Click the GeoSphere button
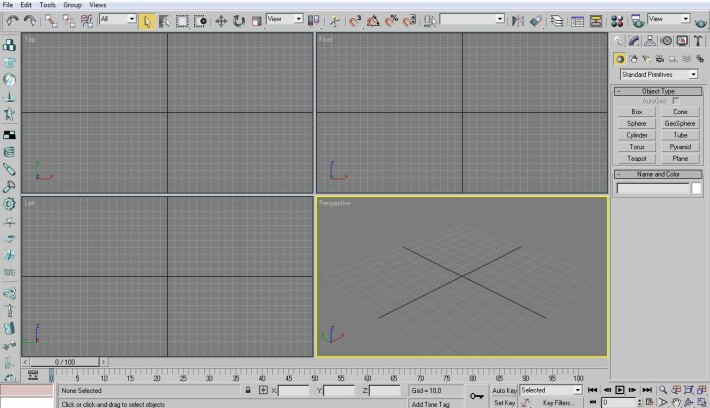The image size is (710, 408). [680, 123]
